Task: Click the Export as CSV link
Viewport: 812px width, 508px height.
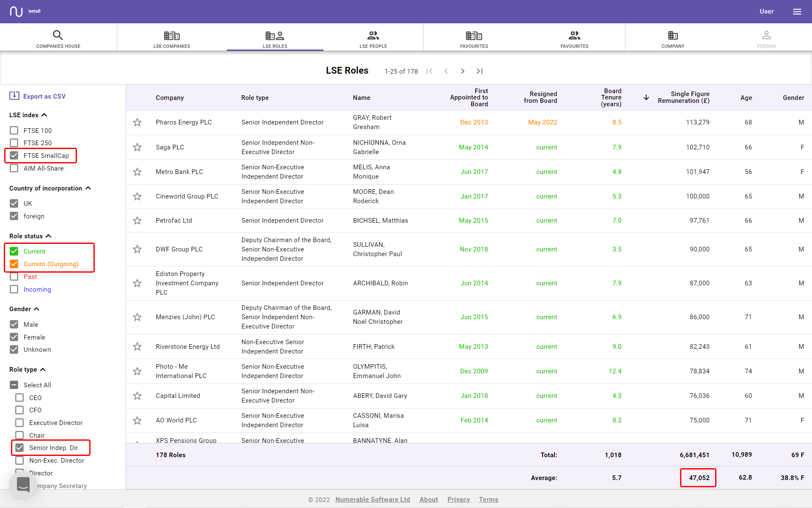Action: coord(44,97)
